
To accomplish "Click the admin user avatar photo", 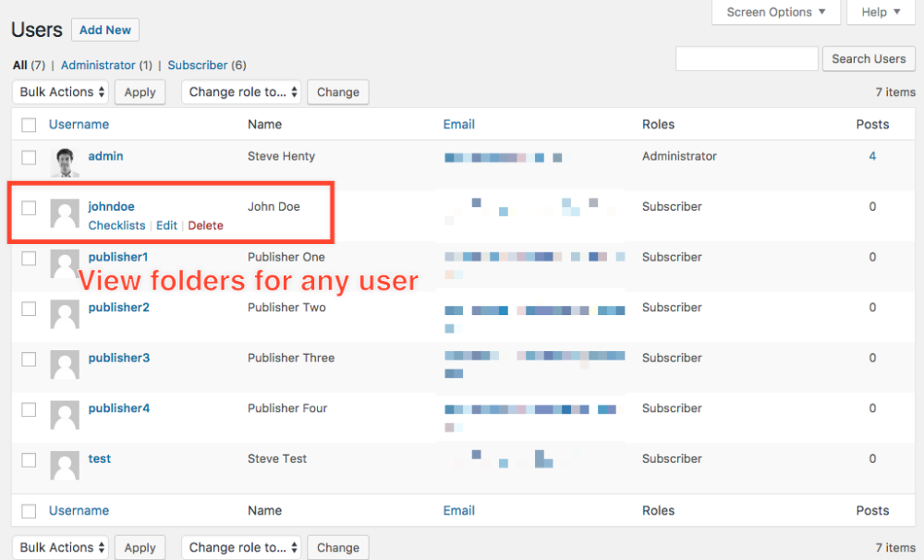I will 65,162.
